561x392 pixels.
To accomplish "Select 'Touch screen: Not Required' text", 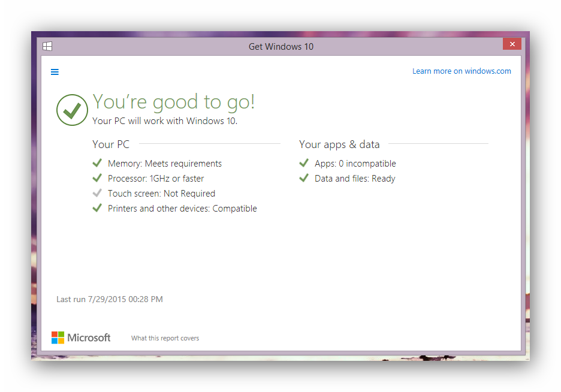I will tap(161, 194).
